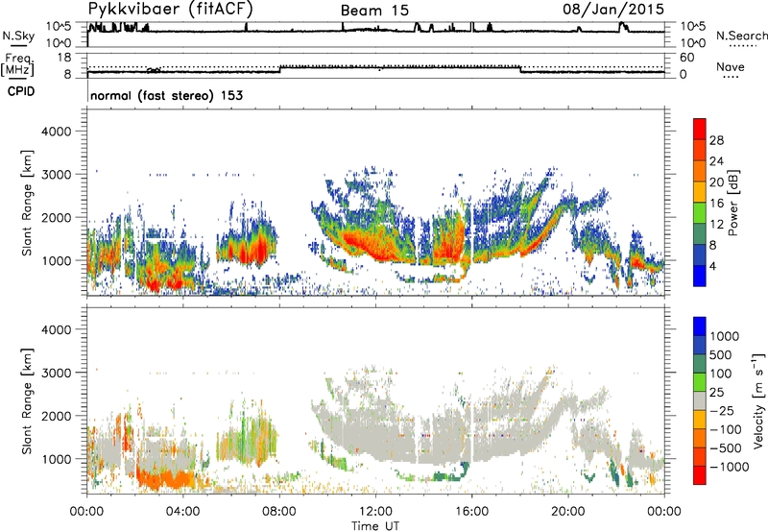
Task: Pick the gray segment of velocity colorbar
Action: [x=700, y=401]
